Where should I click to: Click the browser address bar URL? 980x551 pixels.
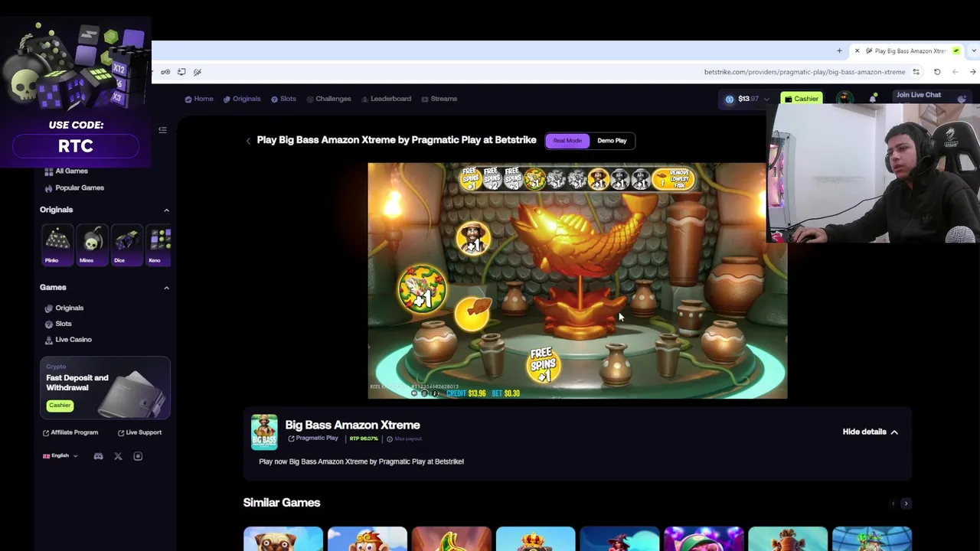pyautogui.click(x=804, y=72)
